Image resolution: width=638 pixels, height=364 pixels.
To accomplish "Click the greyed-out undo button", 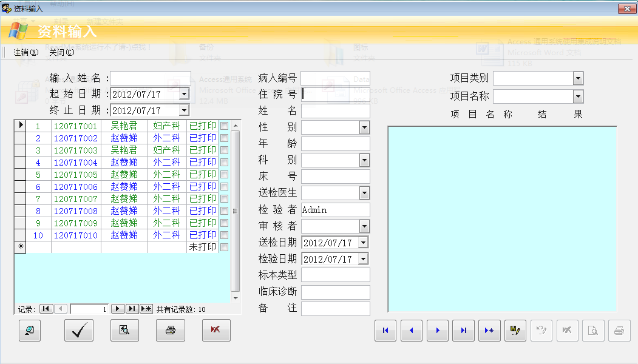I will [x=541, y=331].
